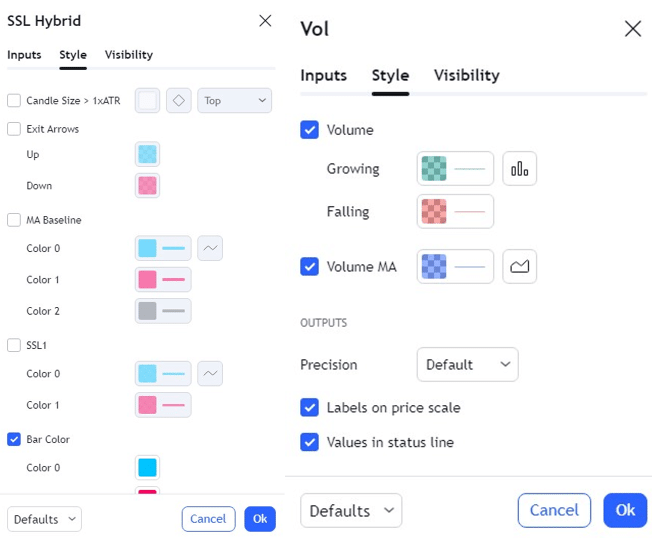Switch to Visibility tab in SSL Hybrid
Screen dimensions: 652x538
(129, 55)
